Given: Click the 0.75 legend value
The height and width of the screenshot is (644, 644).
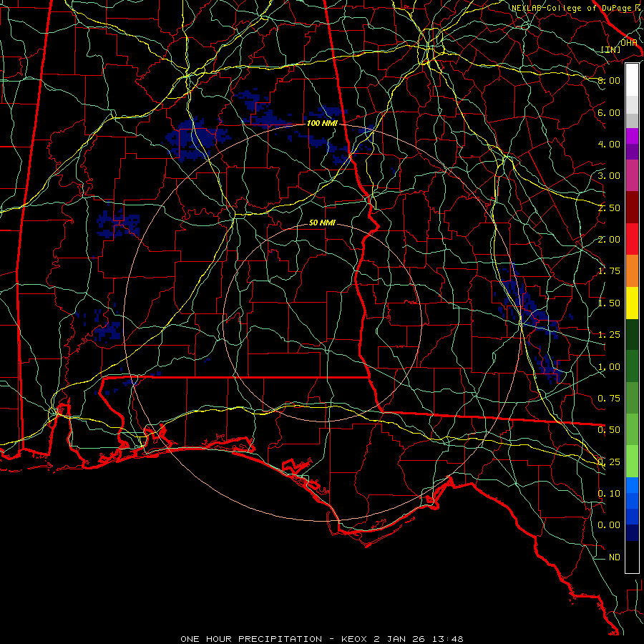Looking at the screenshot, I should tap(609, 399).
